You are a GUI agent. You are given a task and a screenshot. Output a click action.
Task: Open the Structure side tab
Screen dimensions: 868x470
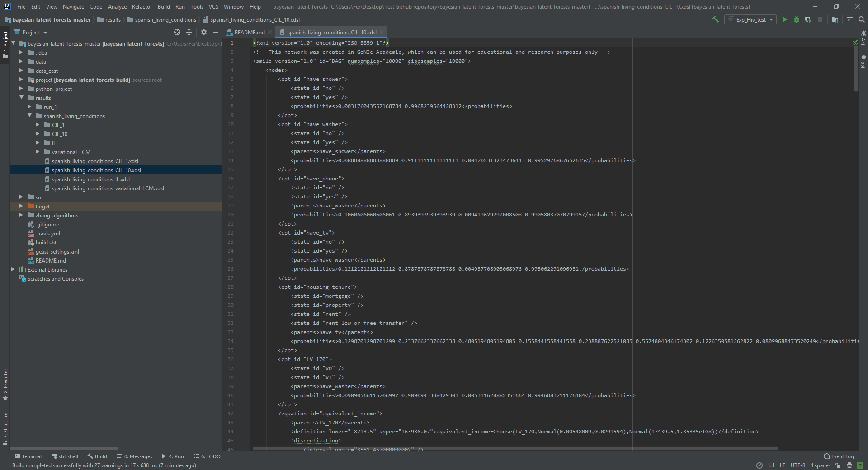(x=5, y=428)
